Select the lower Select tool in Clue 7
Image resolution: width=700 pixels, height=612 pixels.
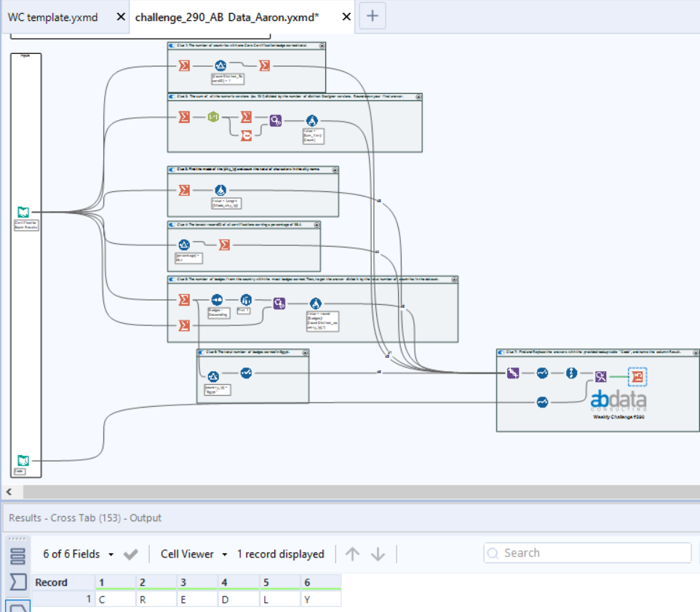(x=542, y=402)
